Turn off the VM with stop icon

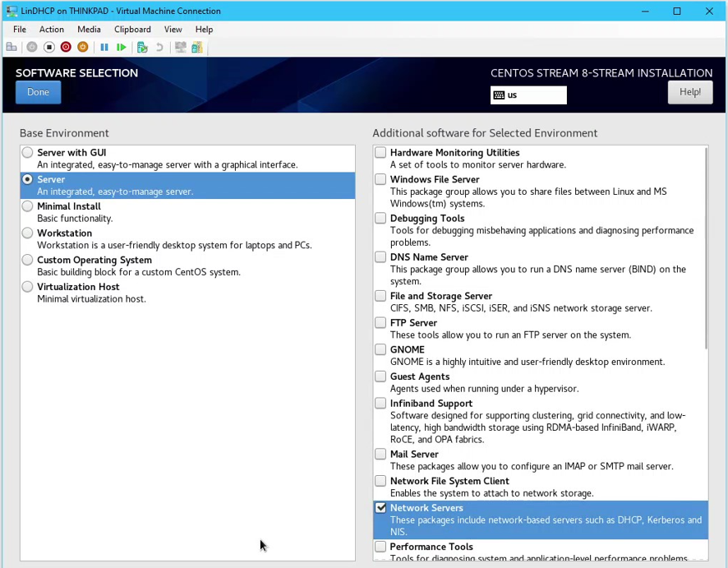pos(48,47)
